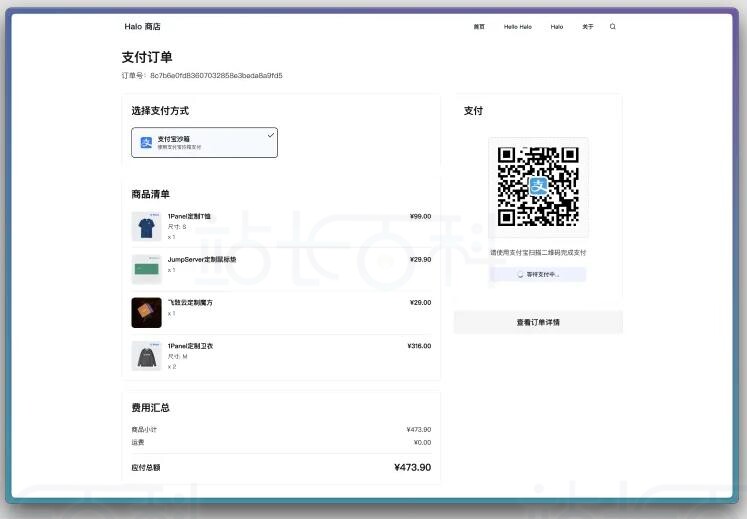Click the 飞致云定制魔方 product name

(190, 303)
